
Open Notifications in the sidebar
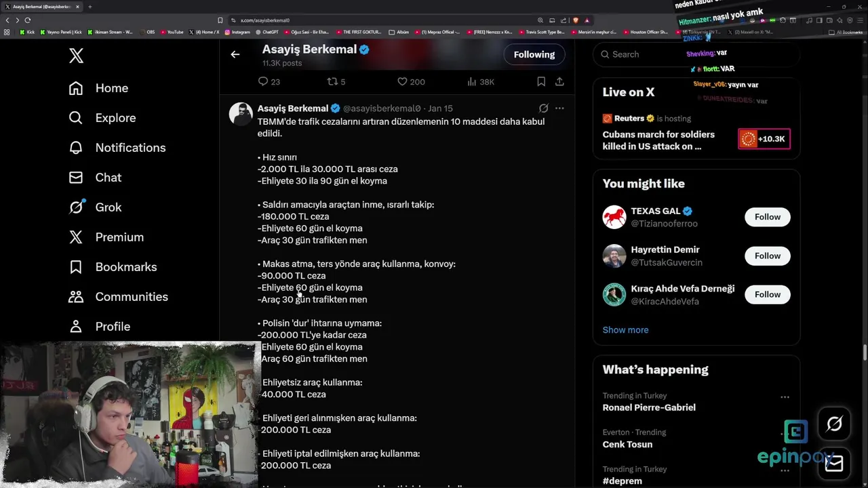[117, 148]
